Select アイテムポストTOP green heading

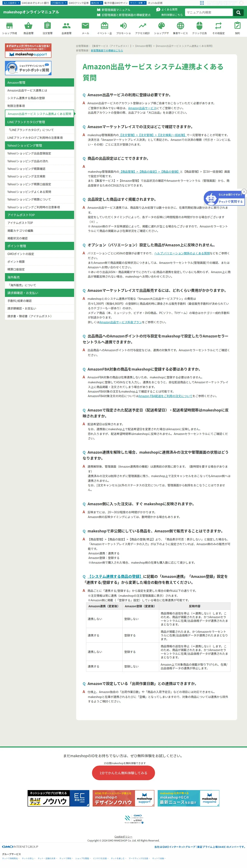click(40, 215)
